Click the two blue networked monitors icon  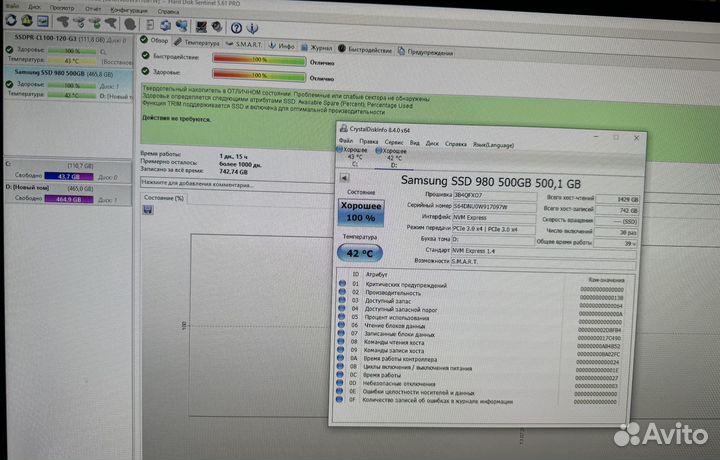click(x=182, y=26)
